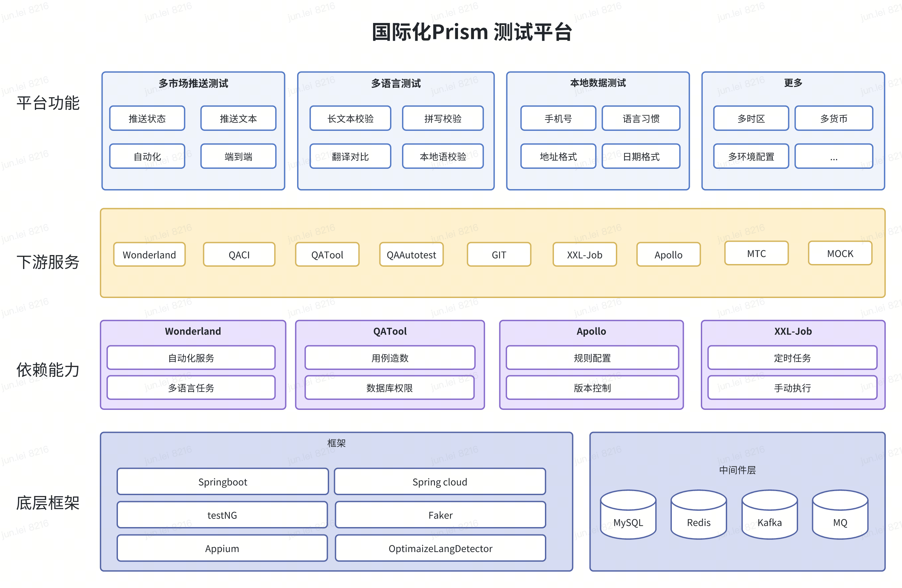This screenshot has width=902, height=588.
Task: Select the 多市场推送测试 group heading
Action: (193, 83)
